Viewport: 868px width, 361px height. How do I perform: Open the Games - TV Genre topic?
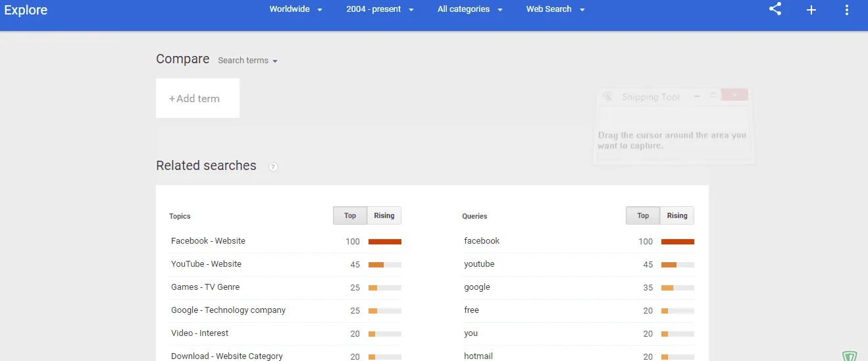click(205, 287)
